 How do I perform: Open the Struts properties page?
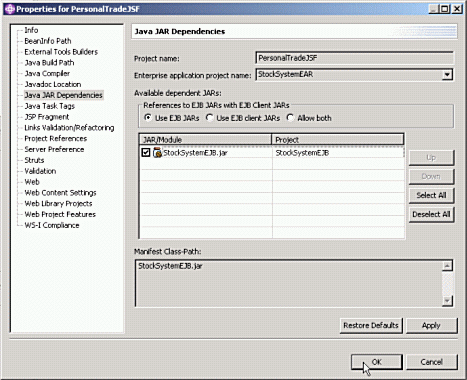point(34,160)
